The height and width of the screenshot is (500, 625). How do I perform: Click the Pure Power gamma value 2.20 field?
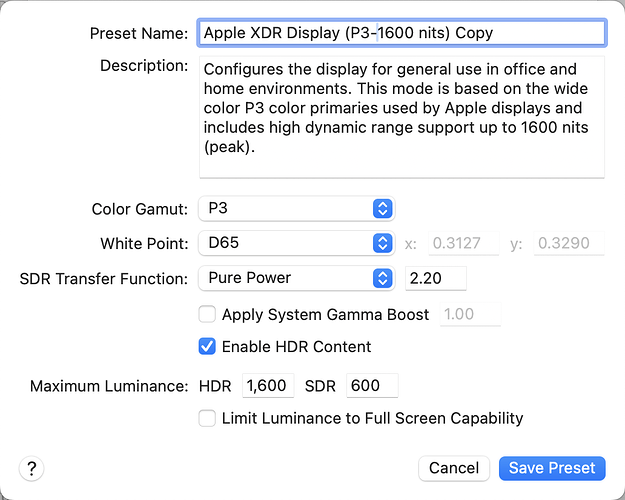[x=436, y=278]
